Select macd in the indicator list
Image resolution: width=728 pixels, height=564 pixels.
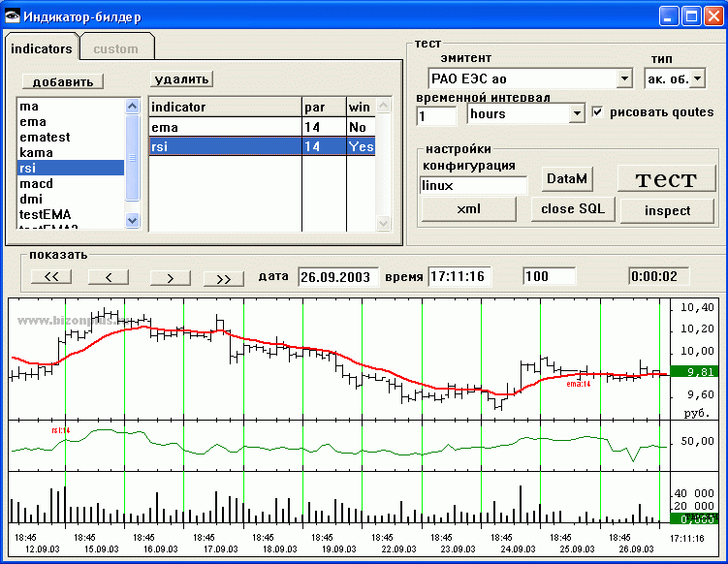click(36, 184)
